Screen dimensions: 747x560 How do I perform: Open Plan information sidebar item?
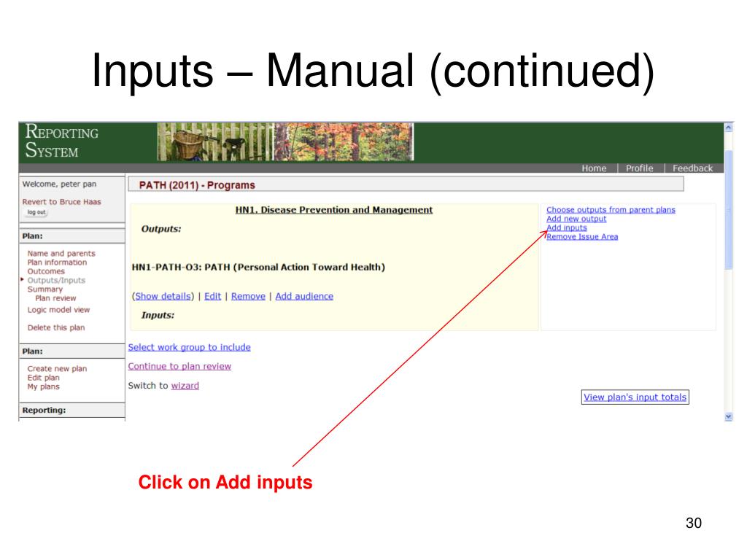pyautogui.click(x=57, y=262)
